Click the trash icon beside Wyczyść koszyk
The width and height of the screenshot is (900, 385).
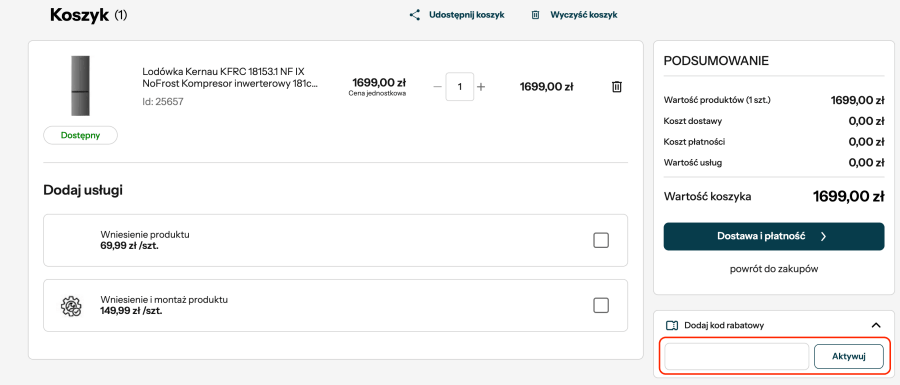535,15
